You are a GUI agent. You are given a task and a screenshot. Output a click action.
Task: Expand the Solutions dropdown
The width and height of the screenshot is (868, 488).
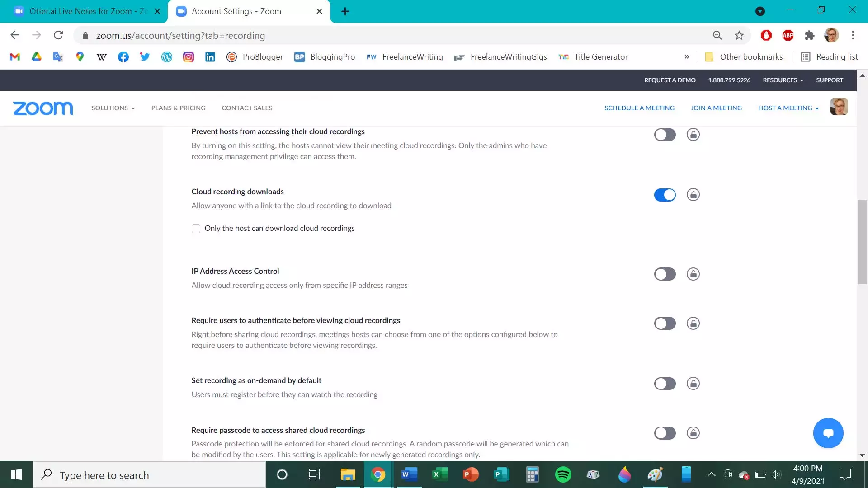pyautogui.click(x=113, y=108)
